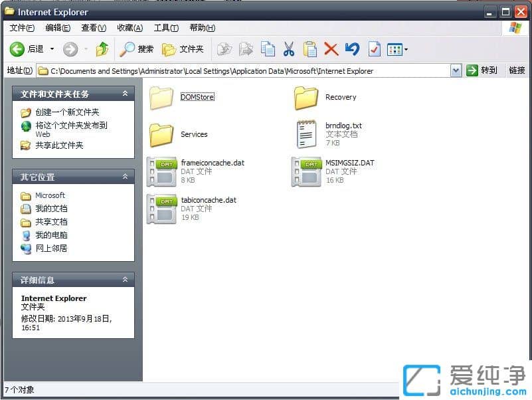Open the address bar dropdown arrow
This screenshot has width=532, height=400.
click(x=457, y=70)
